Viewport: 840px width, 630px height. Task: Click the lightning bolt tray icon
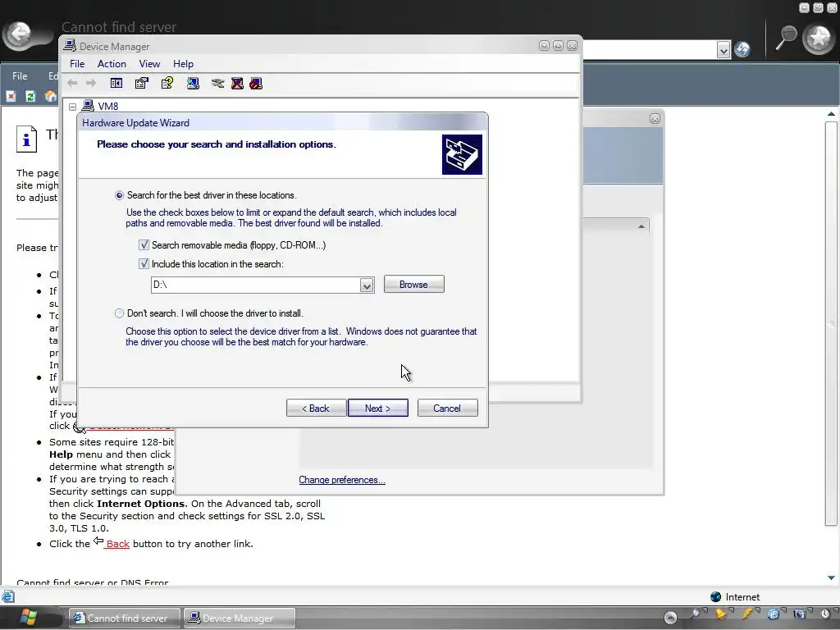(746, 614)
